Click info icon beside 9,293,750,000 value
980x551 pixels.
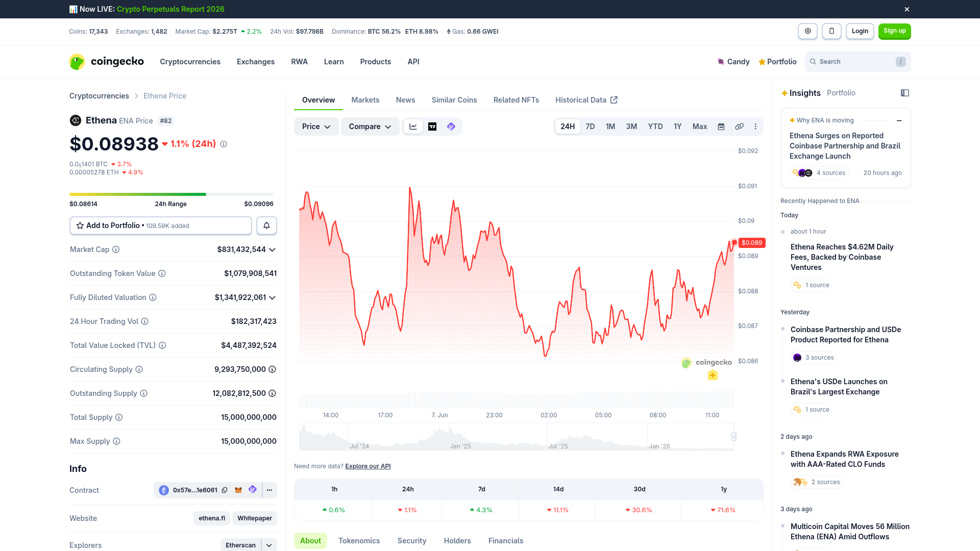[x=273, y=369]
